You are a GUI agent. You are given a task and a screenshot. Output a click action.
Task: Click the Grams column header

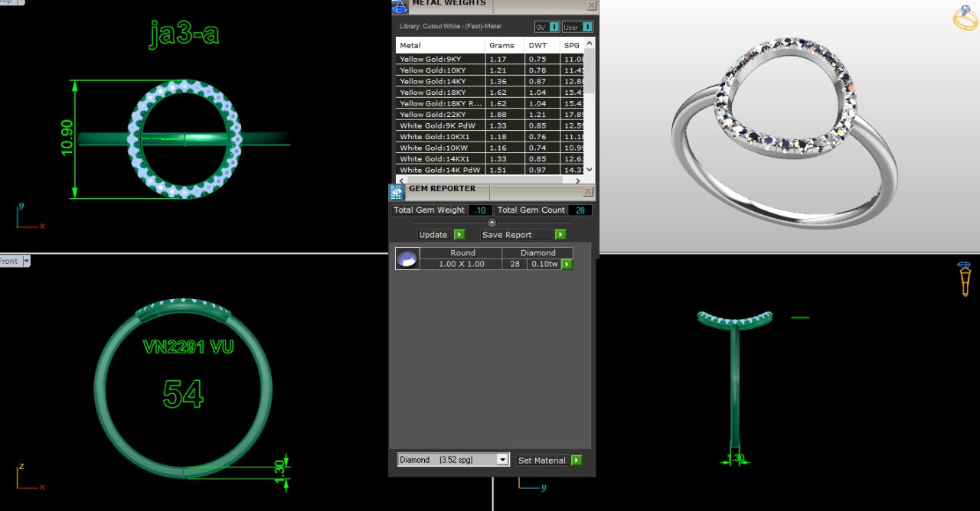[x=505, y=45]
